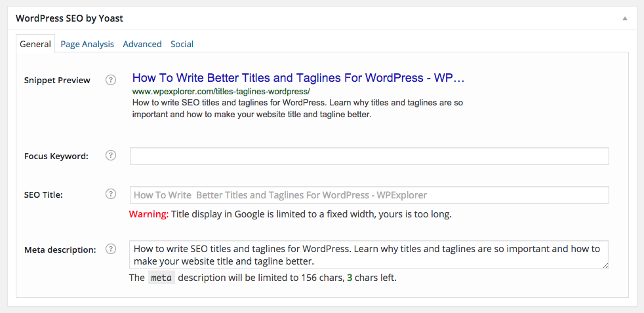The height and width of the screenshot is (313, 644).
Task: Open help icon beside Meta description
Action: (x=110, y=249)
